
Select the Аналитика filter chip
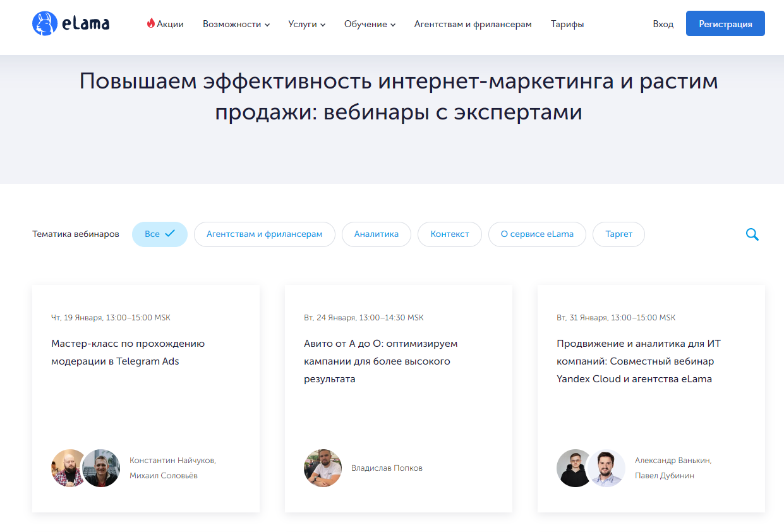point(377,234)
